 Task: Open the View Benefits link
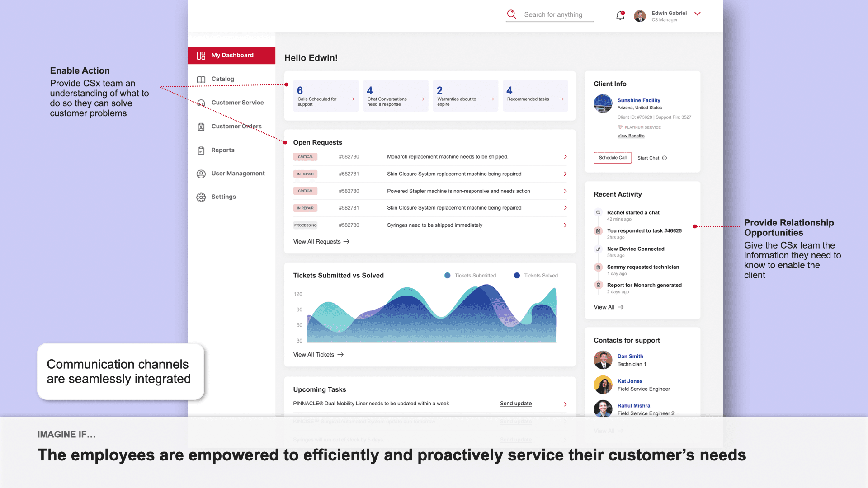pos(631,136)
